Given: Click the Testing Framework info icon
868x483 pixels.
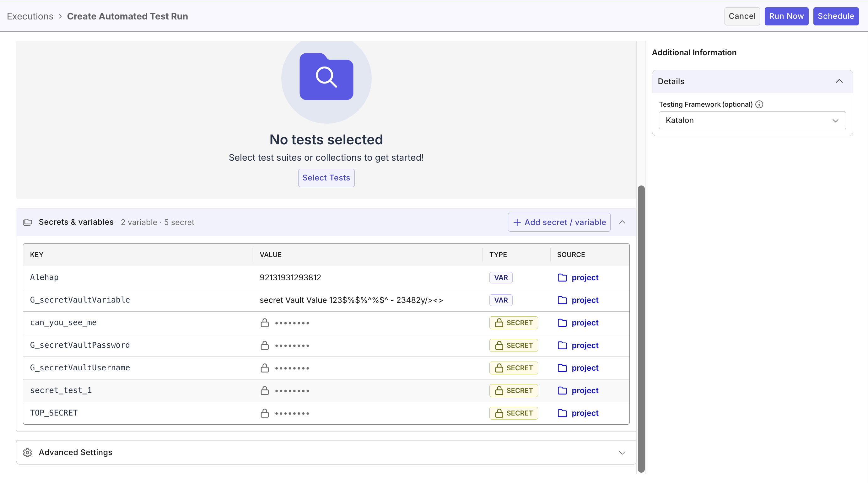Looking at the screenshot, I should (759, 105).
